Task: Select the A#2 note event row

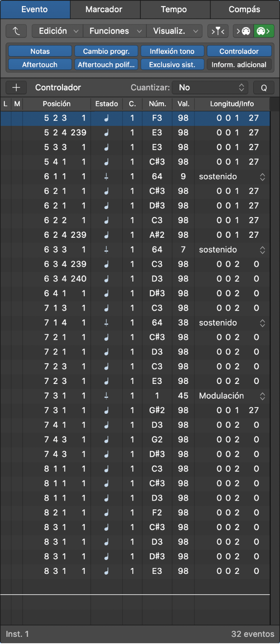Action: [135, 235]
